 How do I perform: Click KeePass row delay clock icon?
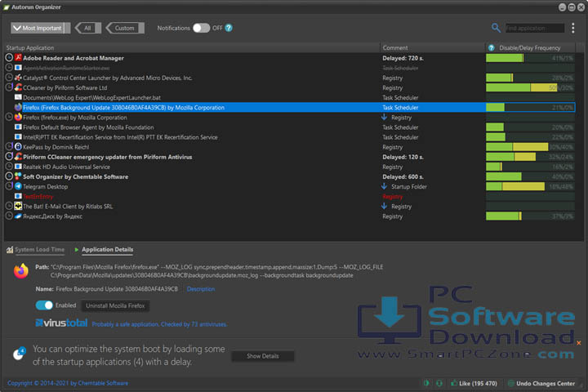pos(9,147)
